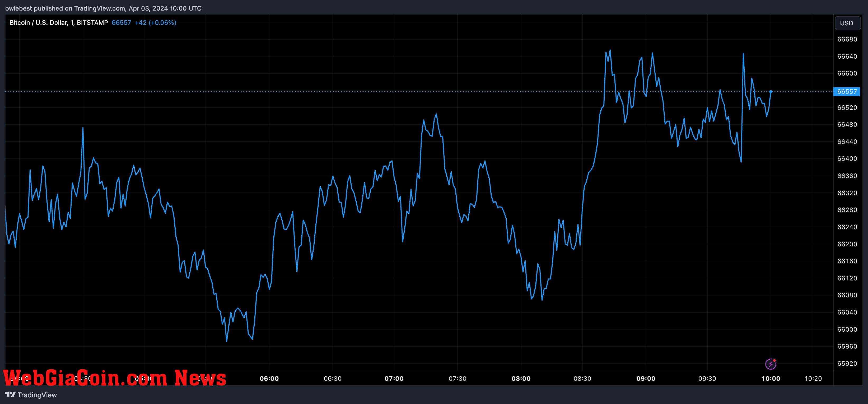868x404 pixels.
Task: Click the 10:00 time axis label
Action: [771, 378]
